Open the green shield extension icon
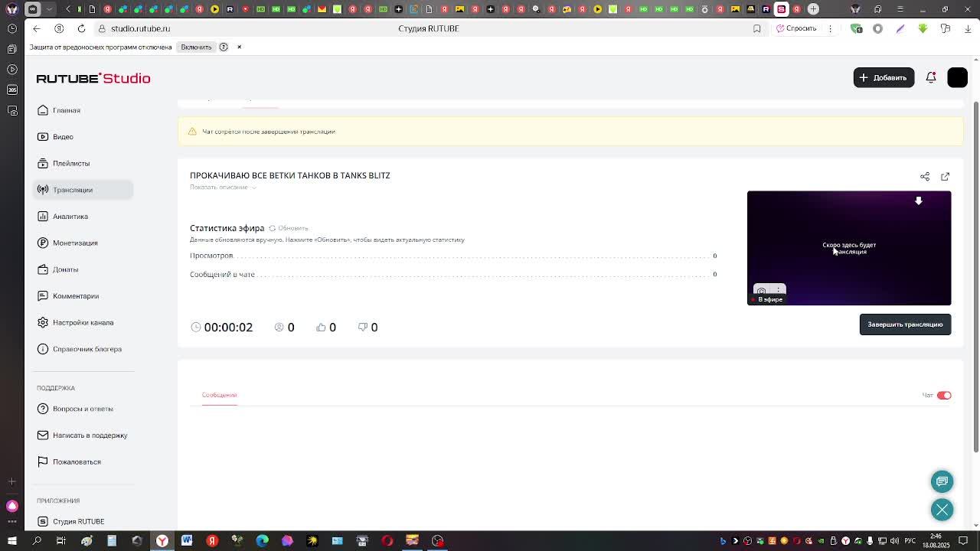The width and height of the screenshot is (980, 551). 857,28
